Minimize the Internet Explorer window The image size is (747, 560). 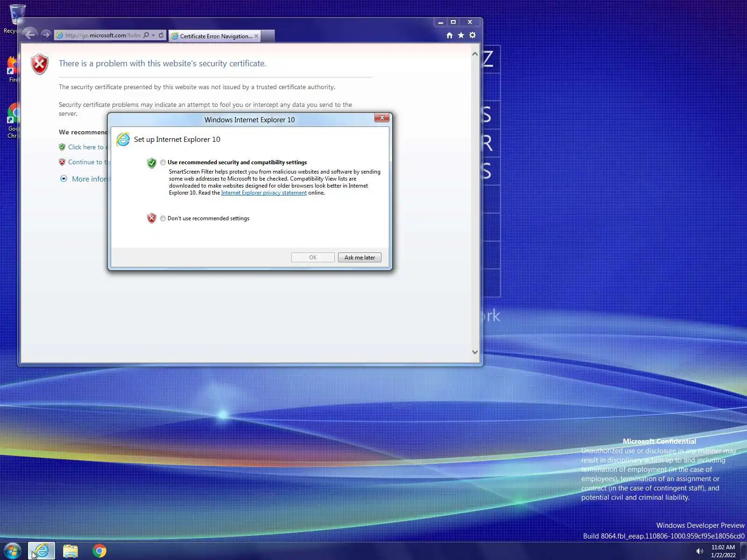[x=440, y=22]
